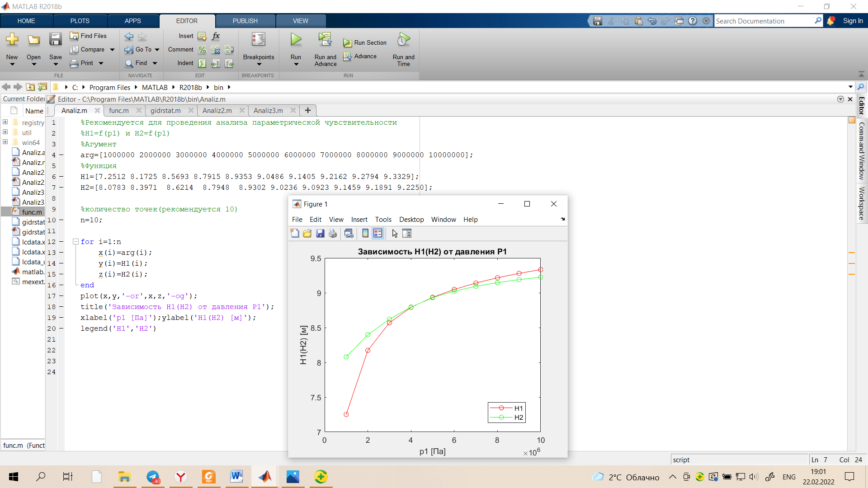Comment selected lines with percent icon
Screen dimensions: 868x488
point(202,50)
